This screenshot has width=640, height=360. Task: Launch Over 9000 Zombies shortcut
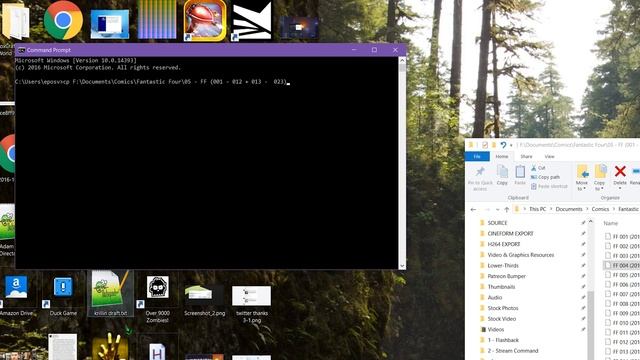point(158,299)
